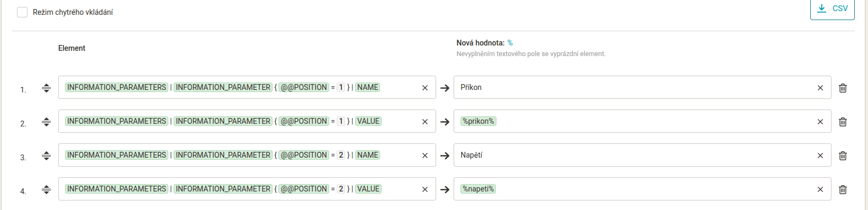
Task: Download the CSV export
Action: [832, 8]
